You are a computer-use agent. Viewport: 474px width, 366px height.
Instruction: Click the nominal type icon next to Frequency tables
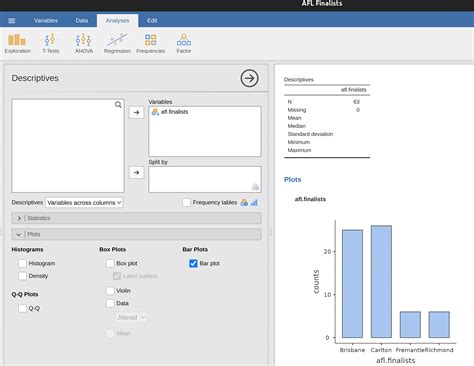click(x=244, y=202)
